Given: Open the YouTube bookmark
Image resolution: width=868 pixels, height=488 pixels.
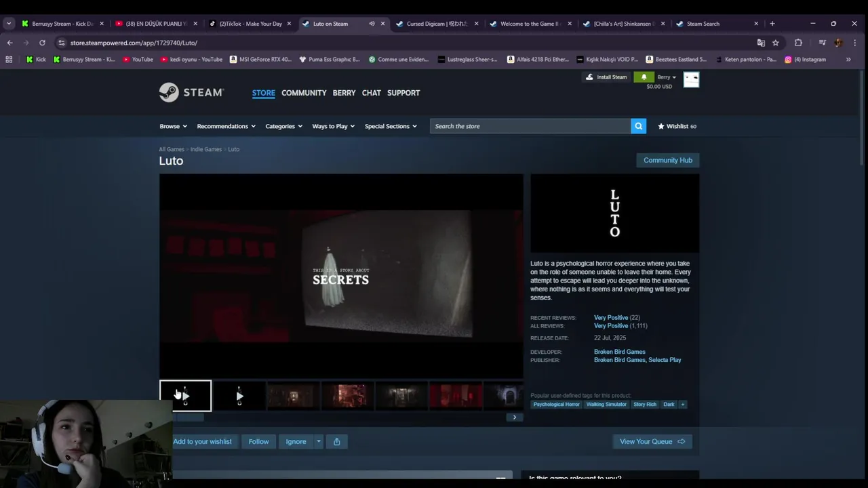Looking at the screenshot, I should point(138,60).
